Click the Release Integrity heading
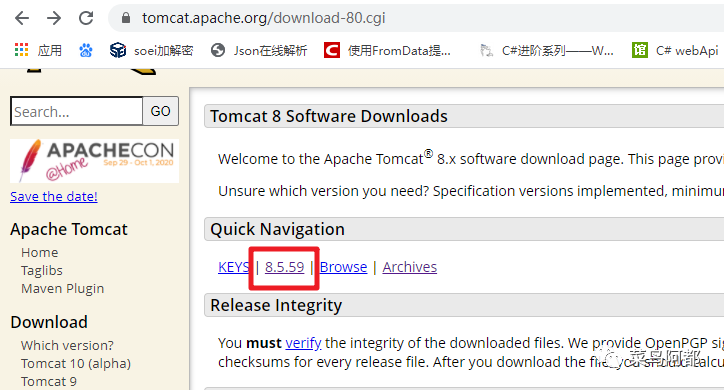 tap(276, 306)
